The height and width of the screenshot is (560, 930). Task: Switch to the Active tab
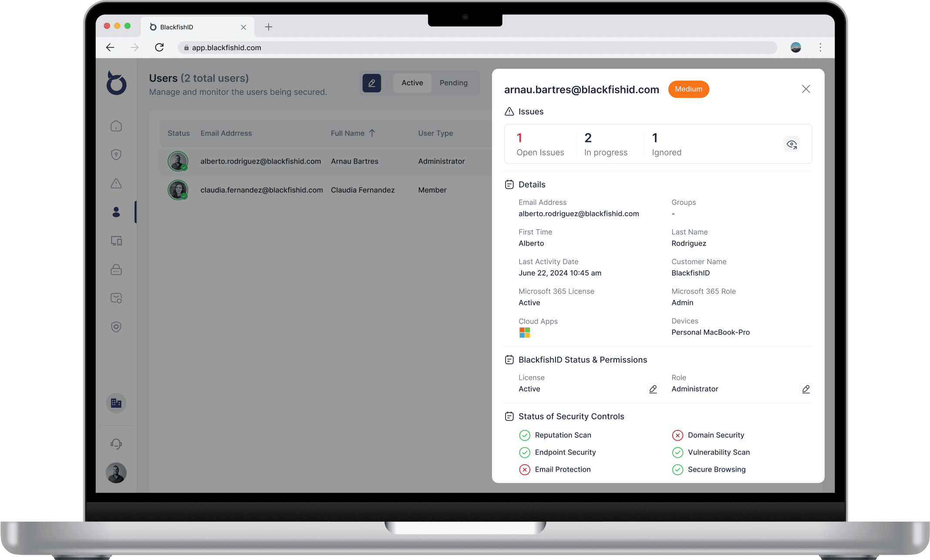tap(412, 82)
